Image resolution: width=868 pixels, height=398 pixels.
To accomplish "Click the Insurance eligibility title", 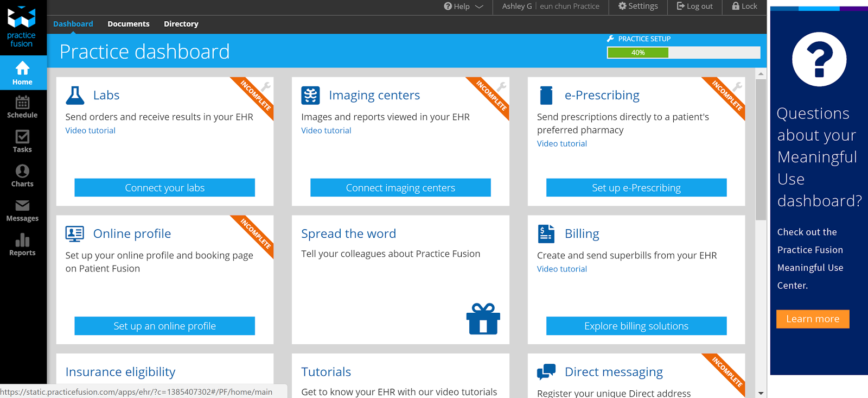I will tap(120, 372).
